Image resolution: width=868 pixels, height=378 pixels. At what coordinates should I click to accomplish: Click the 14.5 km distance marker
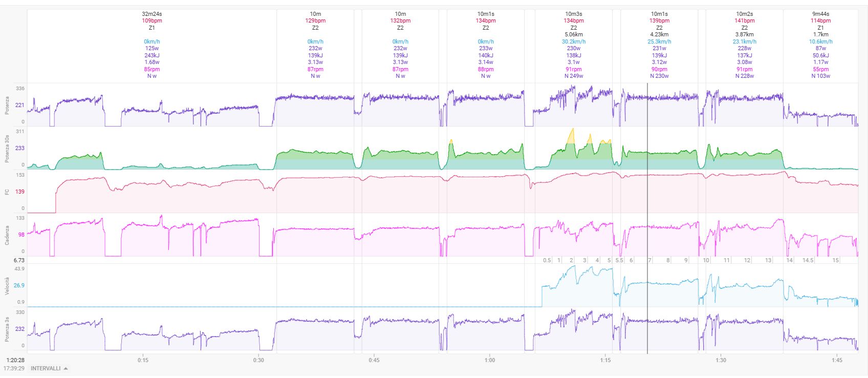click(x=808, y=260)
